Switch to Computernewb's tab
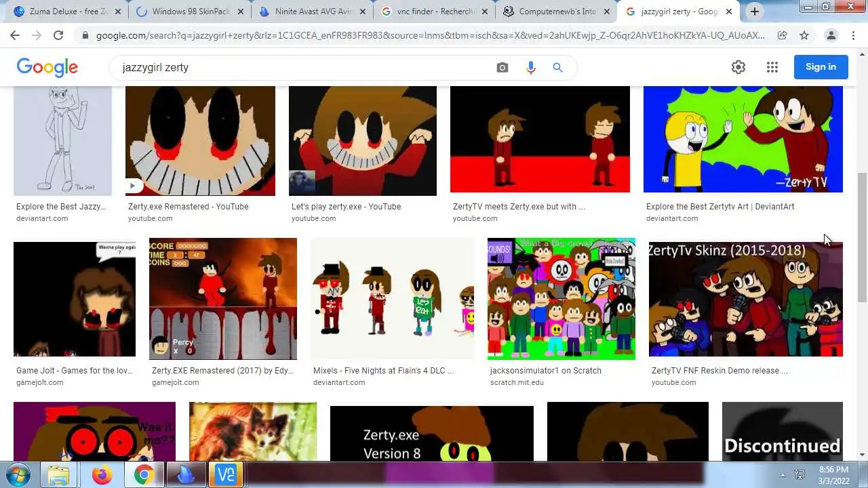This screenshot has width=868, height=488. point(557,12)
